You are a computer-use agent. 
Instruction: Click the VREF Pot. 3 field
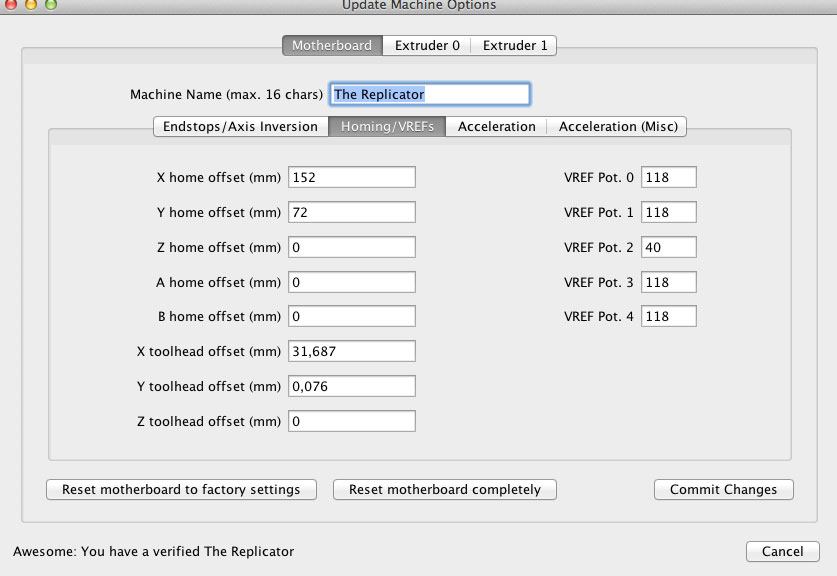(669, 282)
